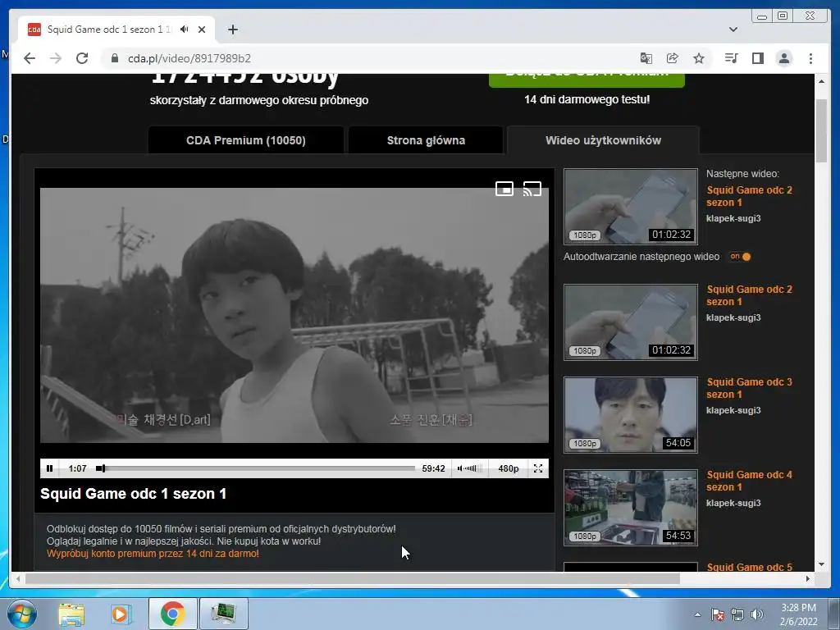This screenshot has height=630, width=840.
Task: Click the video progress seek bar
Action: [x=256, y=468]
